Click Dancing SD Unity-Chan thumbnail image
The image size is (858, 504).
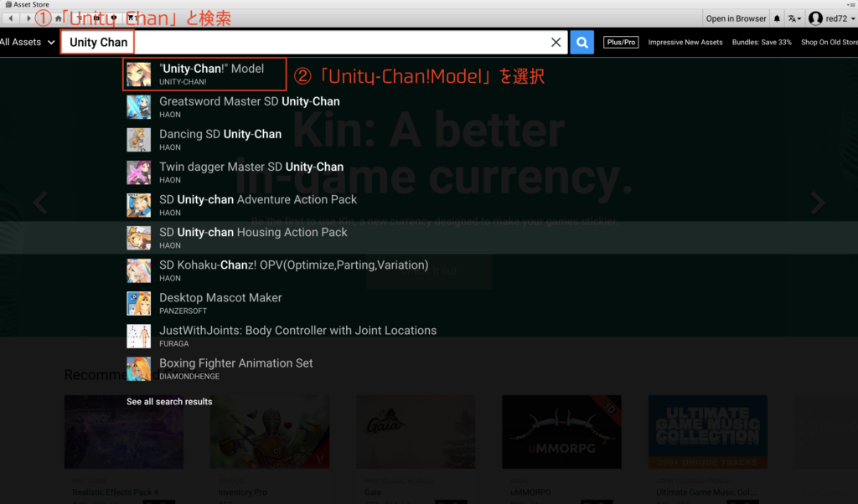[139, 140]
